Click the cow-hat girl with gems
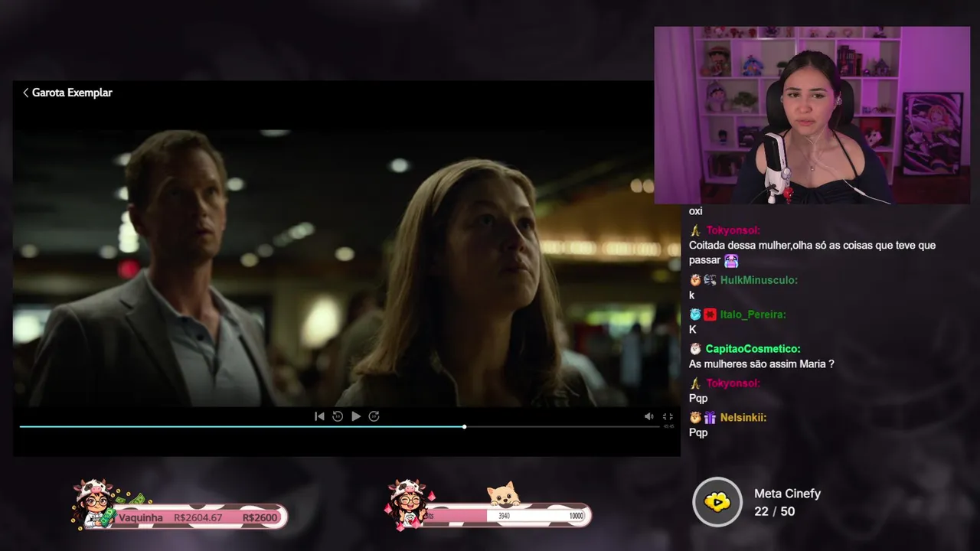The width and height of the screenshot is (980, 551). coord(409,504)
